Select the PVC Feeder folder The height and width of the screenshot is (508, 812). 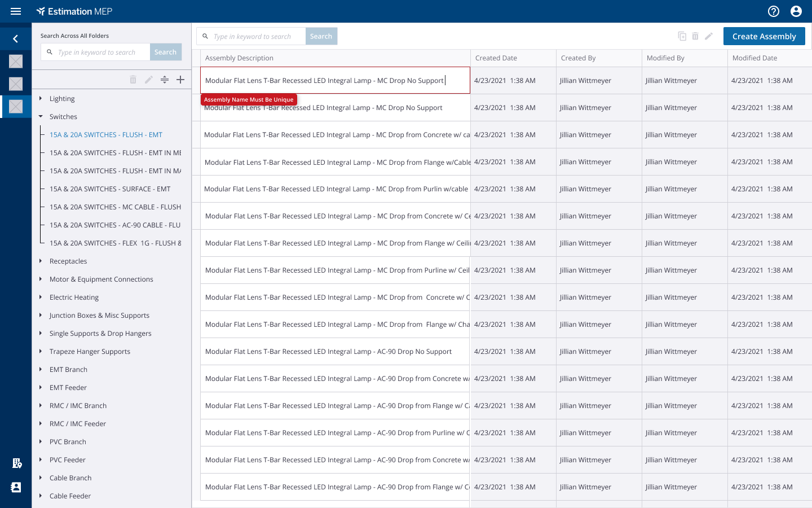click(x=68, y=460)
